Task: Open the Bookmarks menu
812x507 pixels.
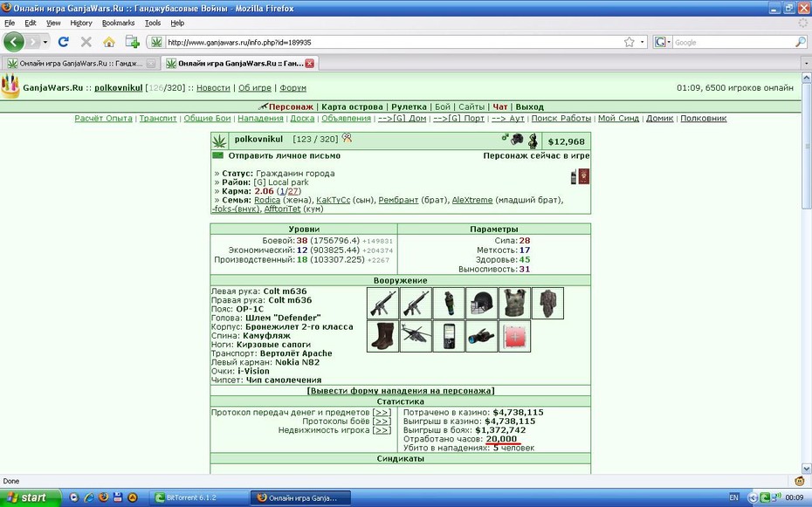Action: coord(118,23)
